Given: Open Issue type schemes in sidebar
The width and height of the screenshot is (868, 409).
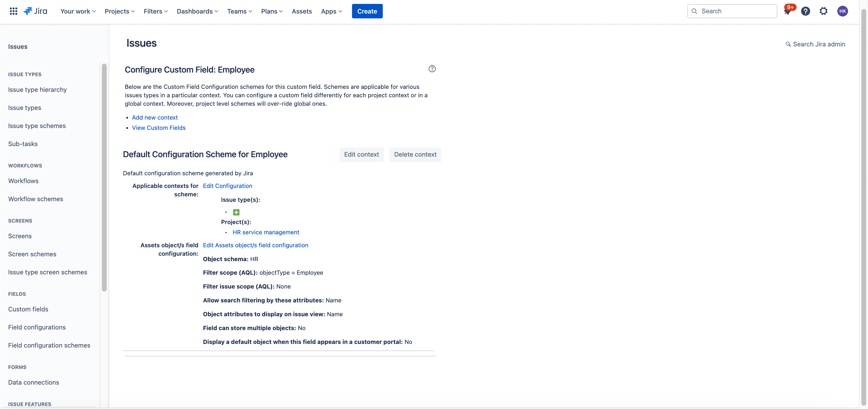Looking at the screenshot, I should [x=37, y=126].
